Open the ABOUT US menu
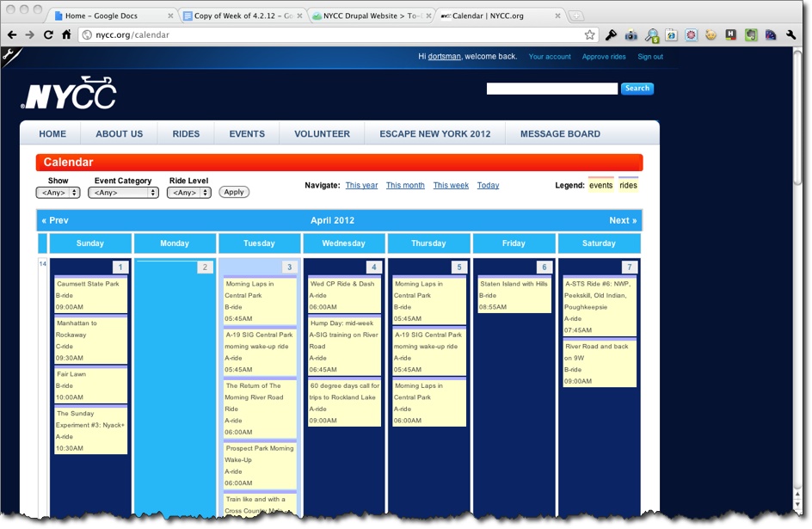 (x=119, y=133)
